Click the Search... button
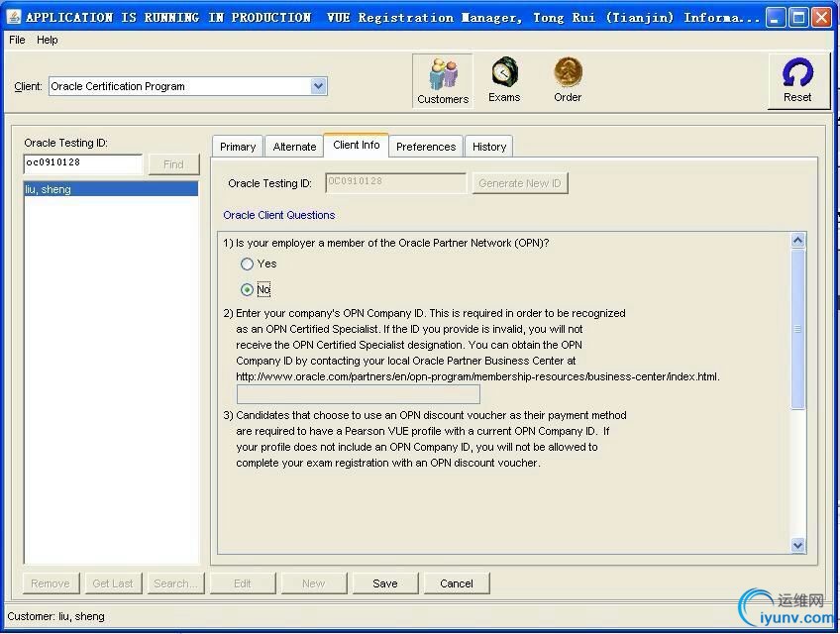840x634 pixels. coord(175,583)
